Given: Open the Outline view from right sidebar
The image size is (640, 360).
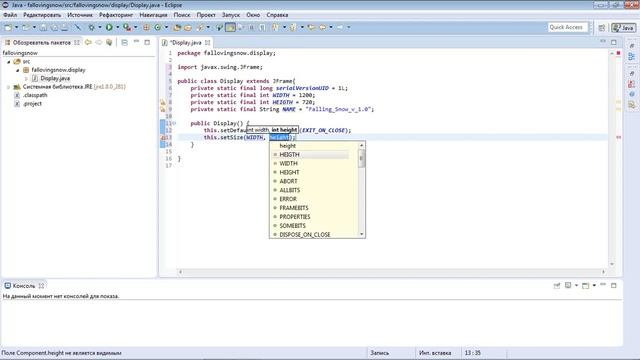Looking at the screenshot, I should click(x=632, y=57).
